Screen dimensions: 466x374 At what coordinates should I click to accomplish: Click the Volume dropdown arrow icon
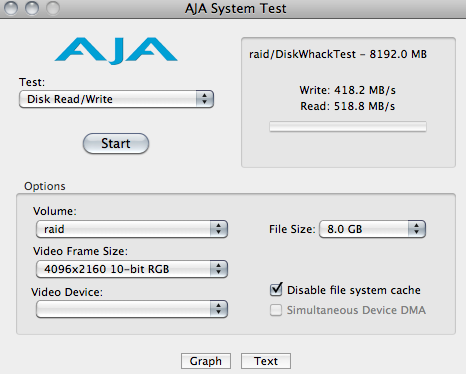pos(219,229)
